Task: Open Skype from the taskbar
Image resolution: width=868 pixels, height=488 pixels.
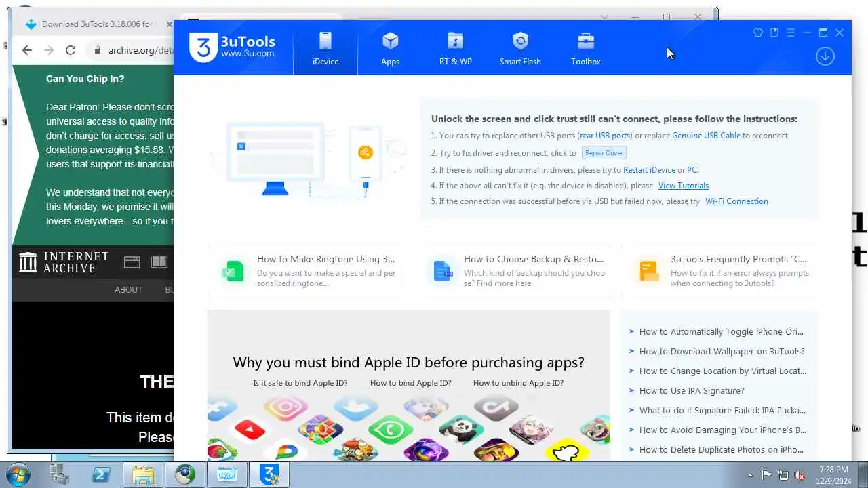Action: (x=226, y=474)
